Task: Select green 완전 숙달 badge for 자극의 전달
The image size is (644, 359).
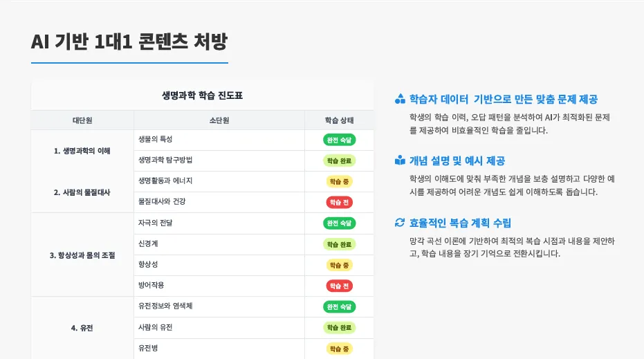Action: (339, 223)
